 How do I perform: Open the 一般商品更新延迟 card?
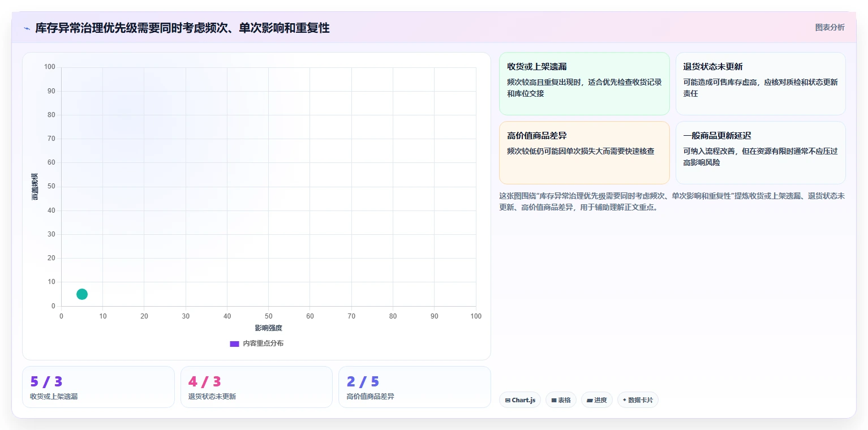pos(760,153)
